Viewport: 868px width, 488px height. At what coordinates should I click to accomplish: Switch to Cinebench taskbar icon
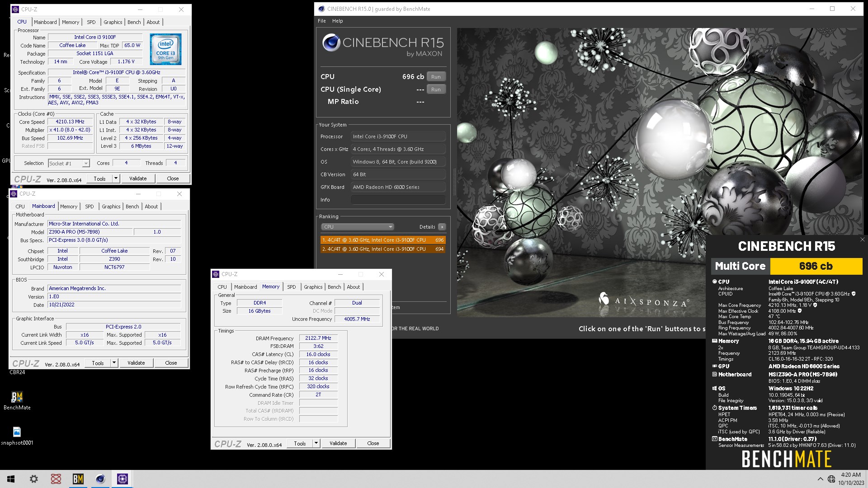pyautogui.click(x=100, y=479)
